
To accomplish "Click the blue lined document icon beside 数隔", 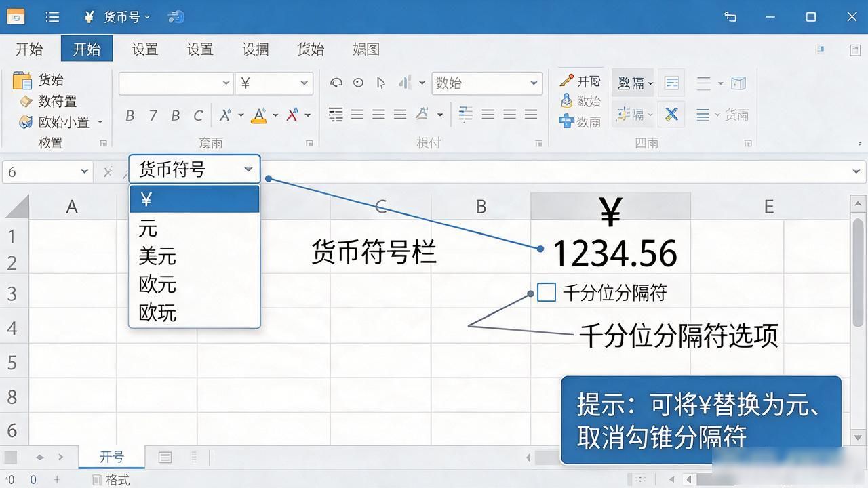I will tap(671, 83).
